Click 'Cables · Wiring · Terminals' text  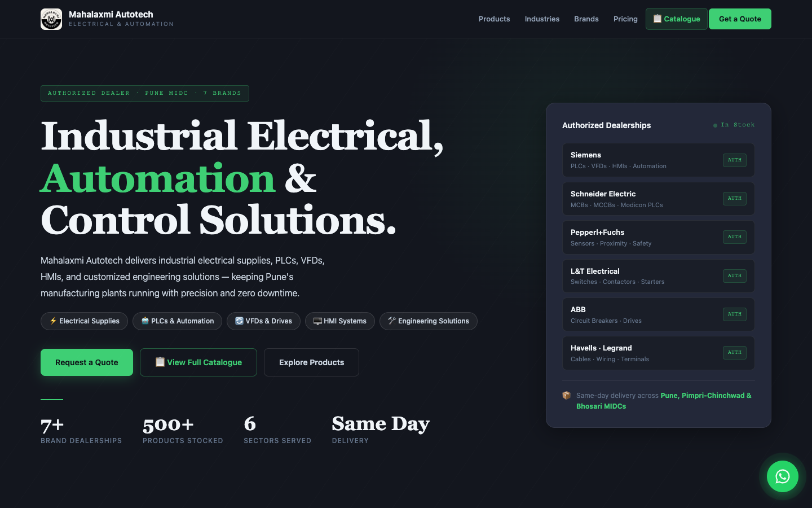click(610, 360)
